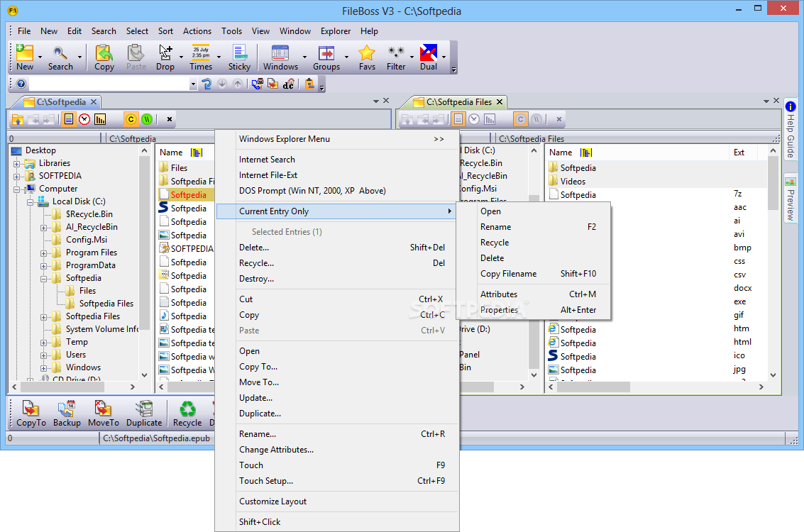804x532 pixels.
Task: Click the Times toolbar icon
Action: coord(201,52)
